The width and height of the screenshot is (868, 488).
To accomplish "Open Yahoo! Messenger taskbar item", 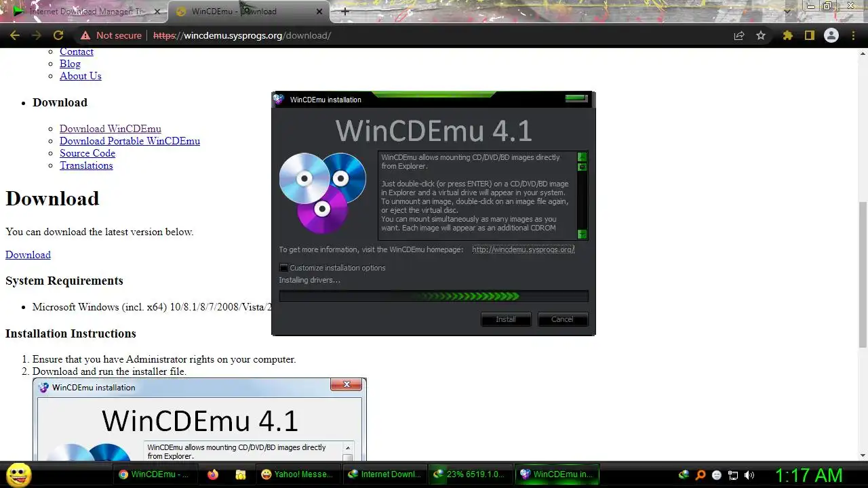I will (297, 474).
